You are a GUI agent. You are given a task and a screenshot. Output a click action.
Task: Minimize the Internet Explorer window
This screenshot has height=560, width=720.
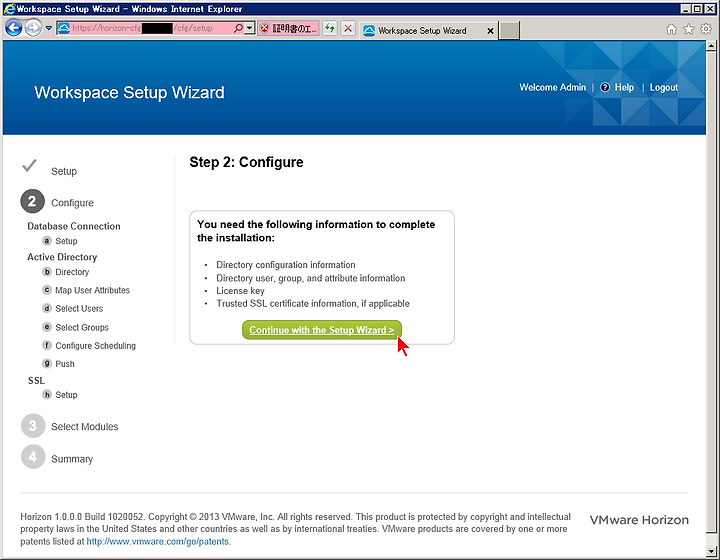(x=686, y=9)
